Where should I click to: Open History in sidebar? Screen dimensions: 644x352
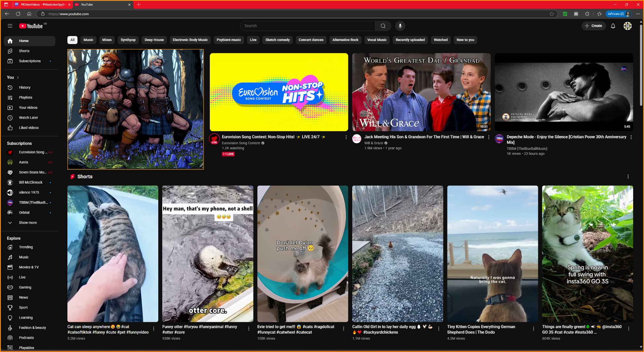coord(29,87)
